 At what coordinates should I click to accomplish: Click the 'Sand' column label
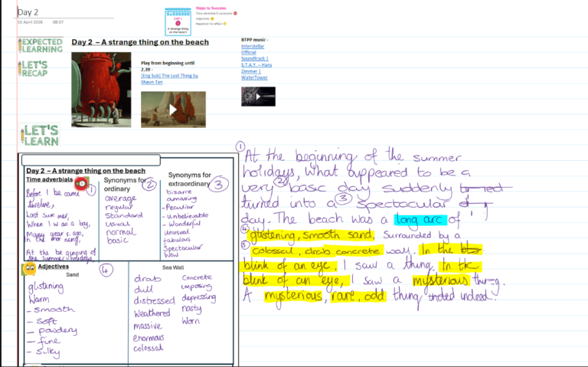coord(73,275)
